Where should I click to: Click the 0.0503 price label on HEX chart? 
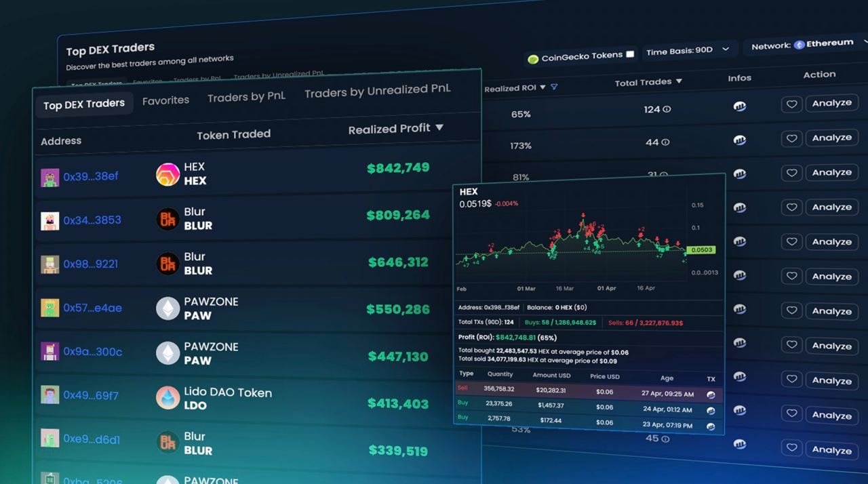click(x=701, y=250)
